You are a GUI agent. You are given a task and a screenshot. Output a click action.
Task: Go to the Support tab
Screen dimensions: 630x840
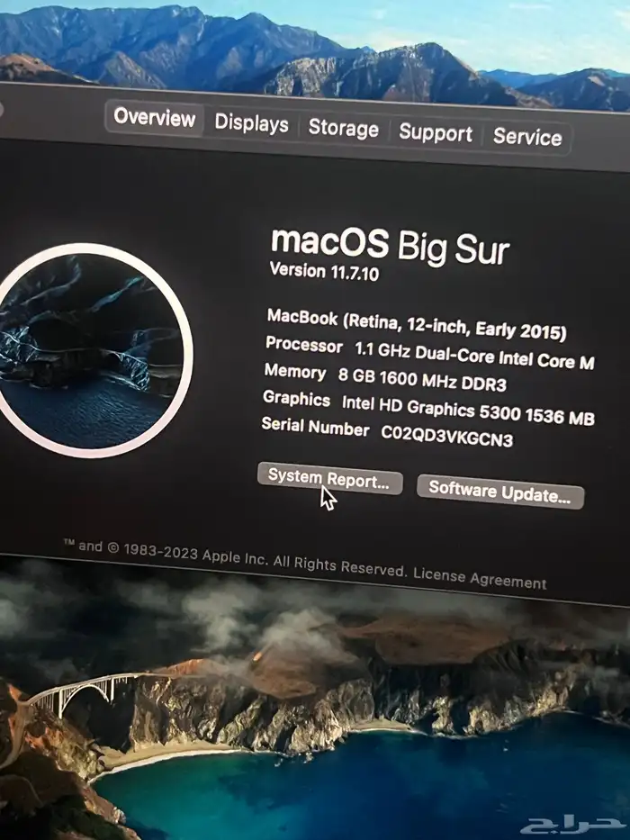(436, 133)
